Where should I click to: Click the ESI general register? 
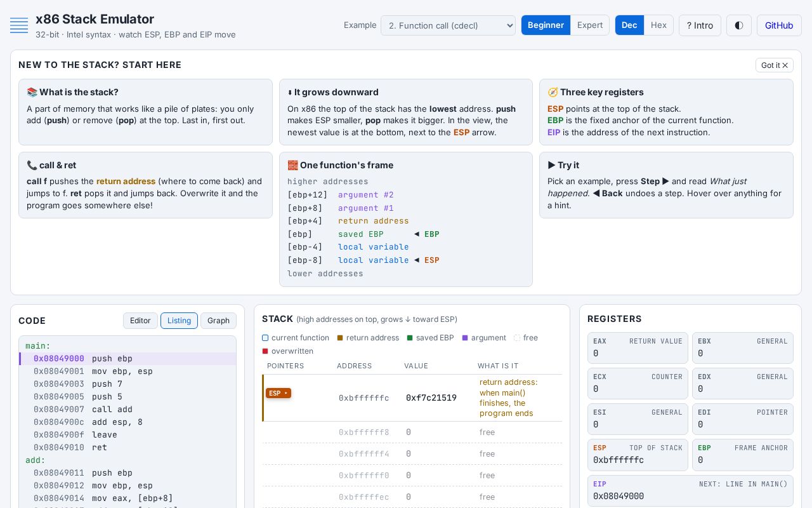pyautogui.click(x=638, y=418)
